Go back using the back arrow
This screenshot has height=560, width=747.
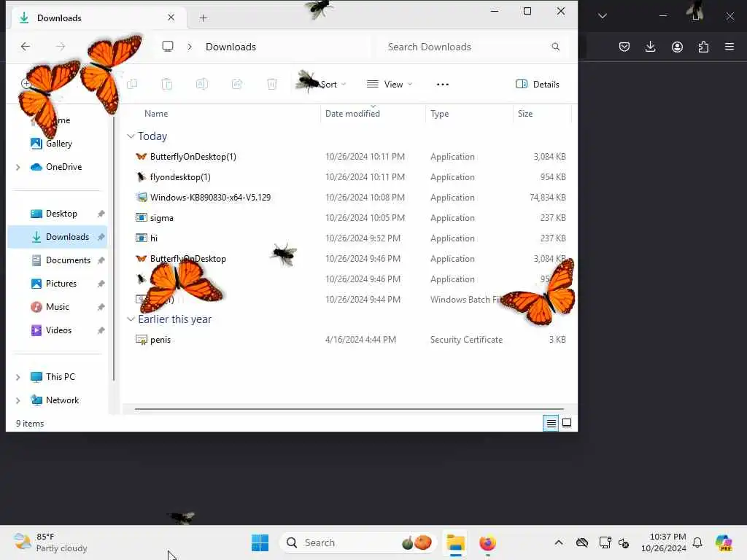(x=26, y=46)
